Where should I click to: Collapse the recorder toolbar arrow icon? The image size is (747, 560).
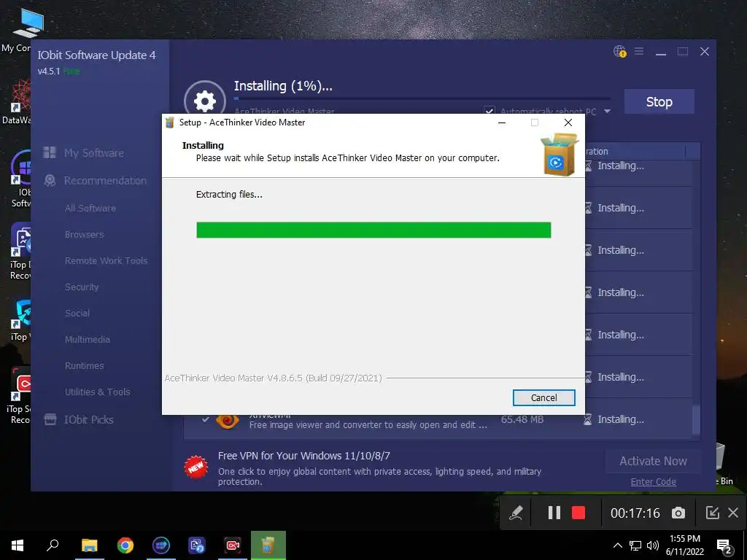click(712, 513)
